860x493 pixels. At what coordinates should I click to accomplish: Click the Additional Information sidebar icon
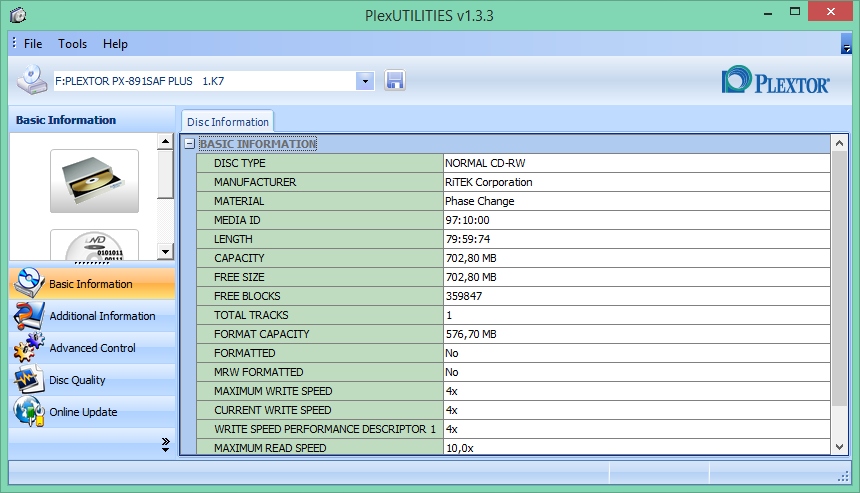pyautogui.click(x=28, y=316)
